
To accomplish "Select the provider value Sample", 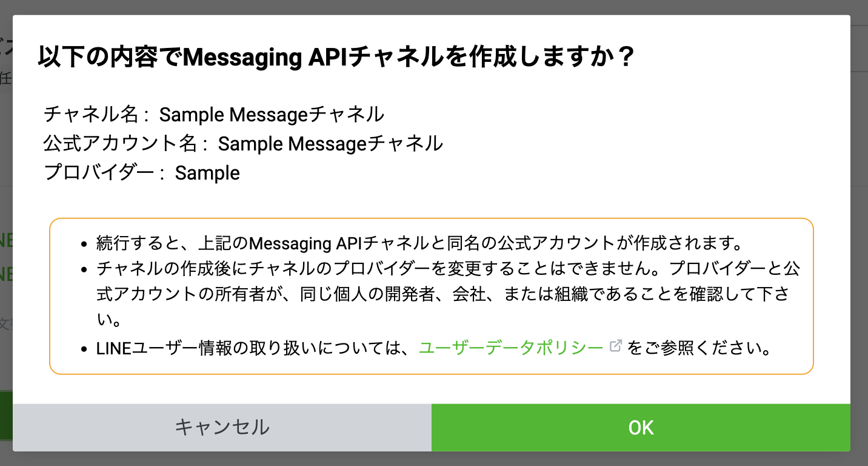I will click(x=207, y=174).
